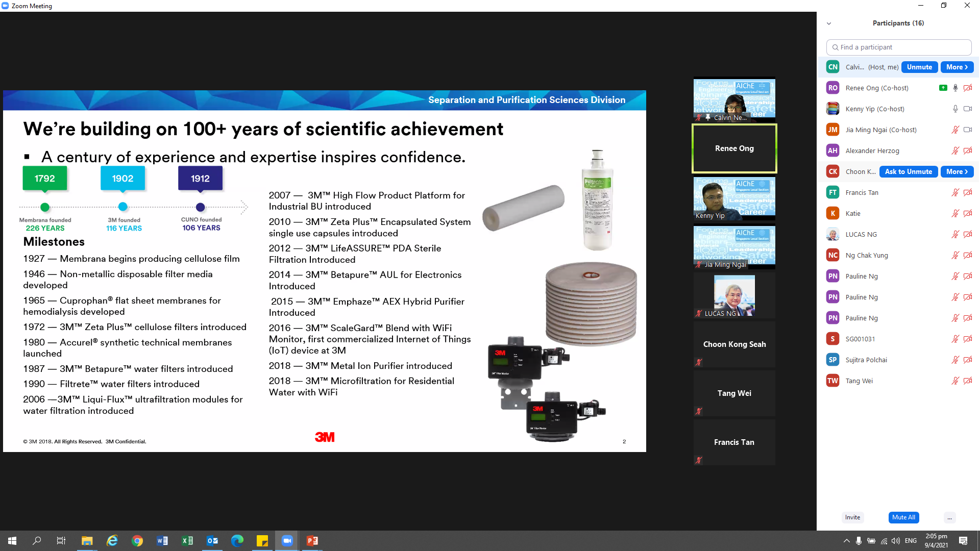The image size is (980, 551).
Task: Open the notification center icon
Action: click(963, 541)
